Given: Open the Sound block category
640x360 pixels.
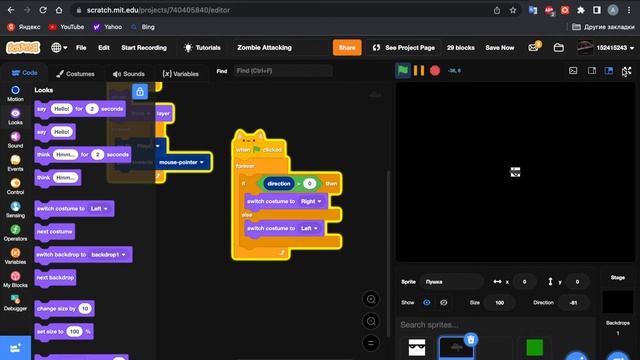Looking at the screenshot, I should click(x=15, y=140).
